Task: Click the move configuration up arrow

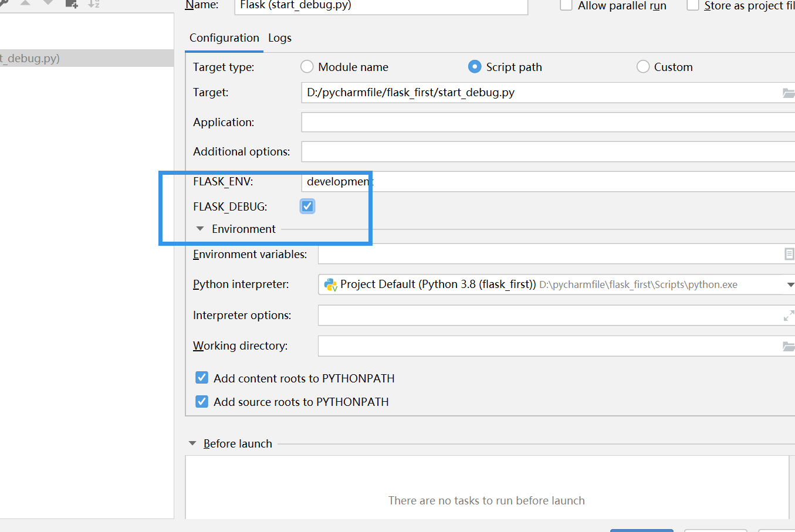Action: click(x=25, y=3)
